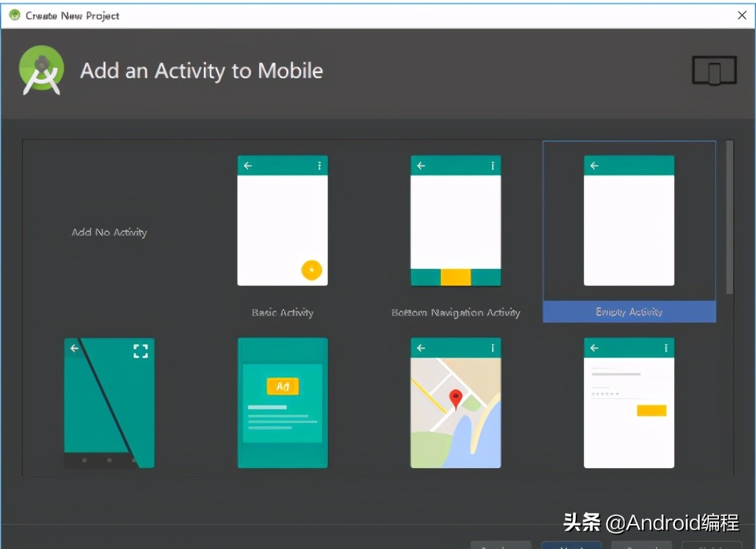
Task: Click the template gallery vertical scrollbar
Action: [x=730, y=217]
